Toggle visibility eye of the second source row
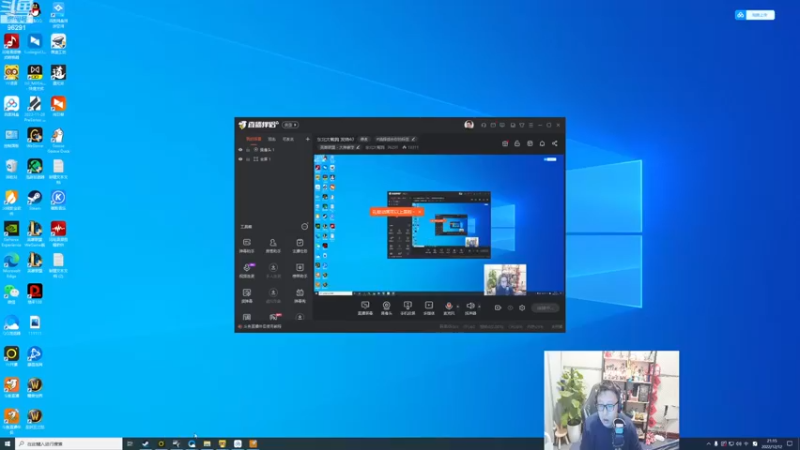Screen dimensions: 800x450 pos(240,159)
